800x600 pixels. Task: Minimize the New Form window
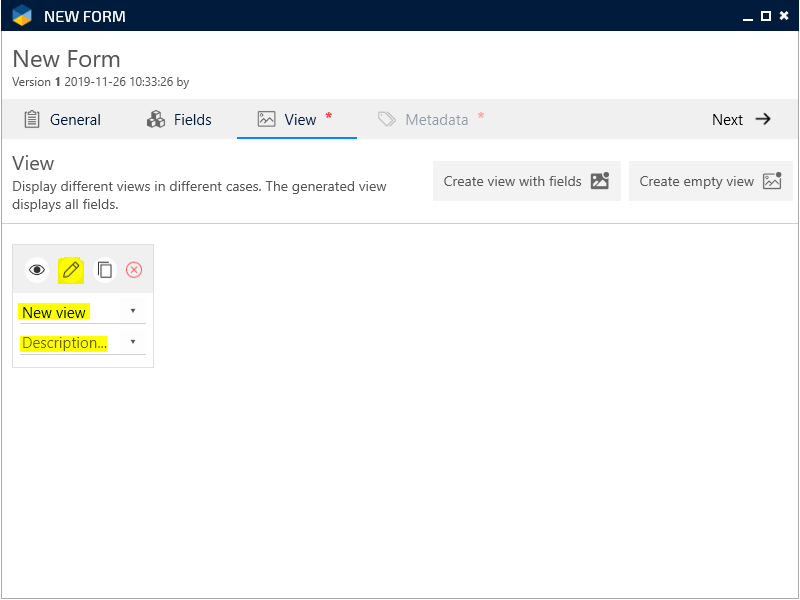point(748,16)
